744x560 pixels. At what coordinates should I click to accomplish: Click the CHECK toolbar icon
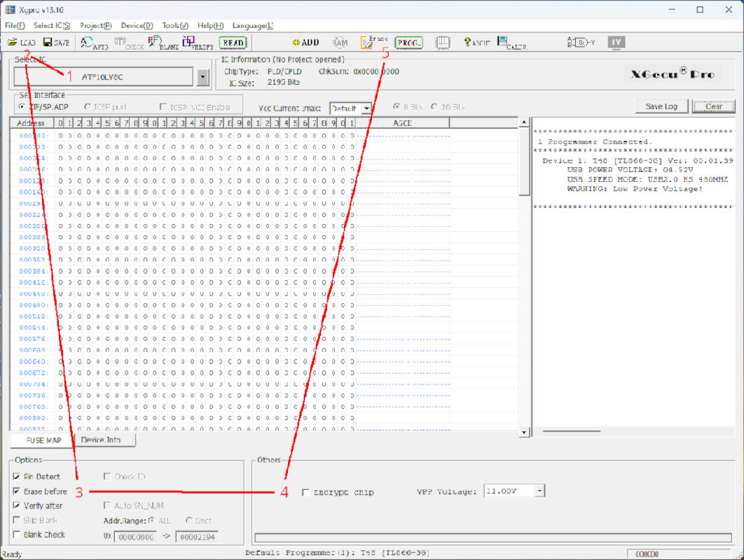point(128,43)
